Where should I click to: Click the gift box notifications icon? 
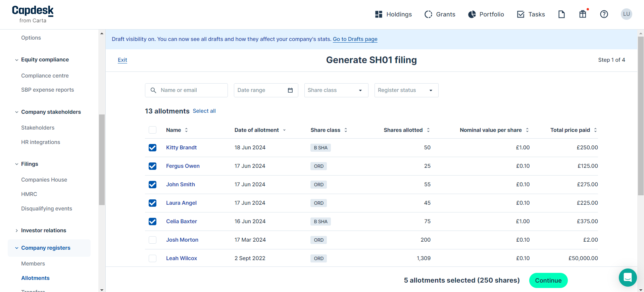(583, 14)
